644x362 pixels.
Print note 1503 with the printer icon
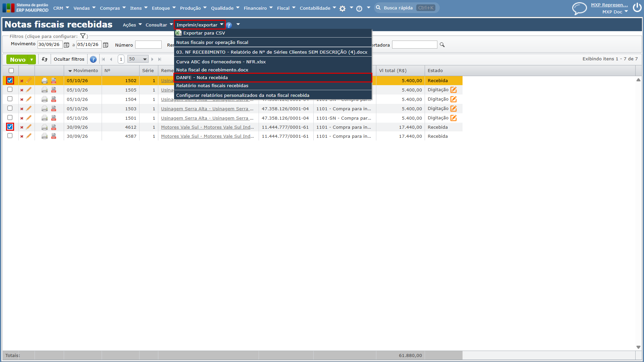[45, 109]
